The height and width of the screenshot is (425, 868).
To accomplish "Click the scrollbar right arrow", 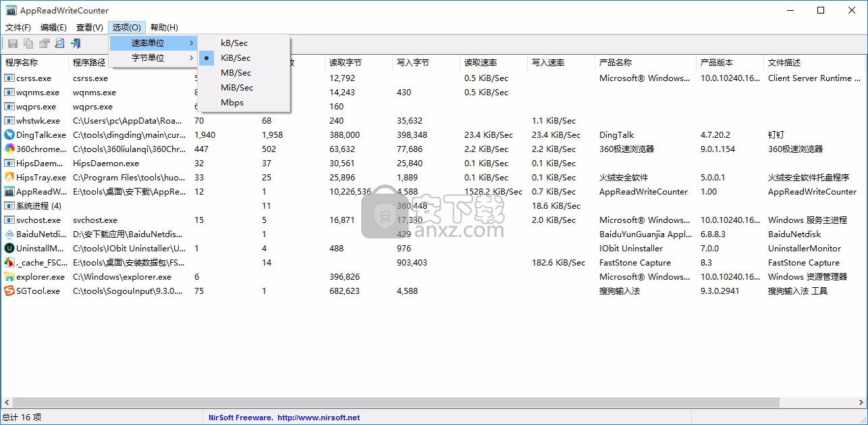I will click(861, 402).
